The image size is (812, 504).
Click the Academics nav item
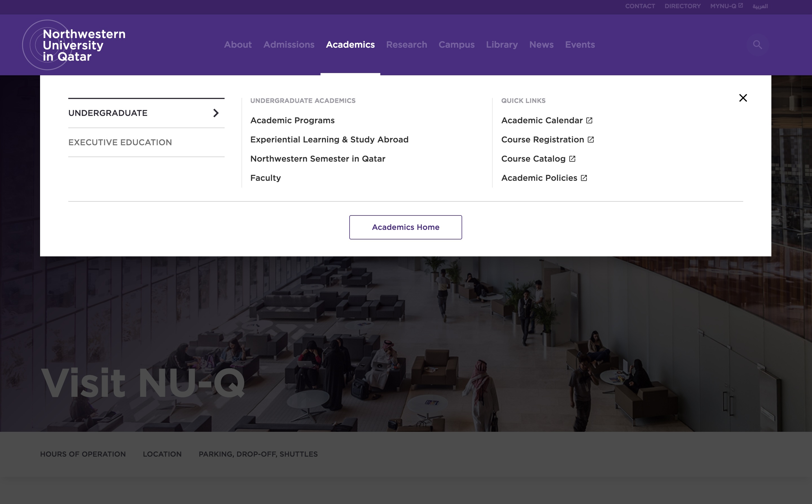point(350,45)
